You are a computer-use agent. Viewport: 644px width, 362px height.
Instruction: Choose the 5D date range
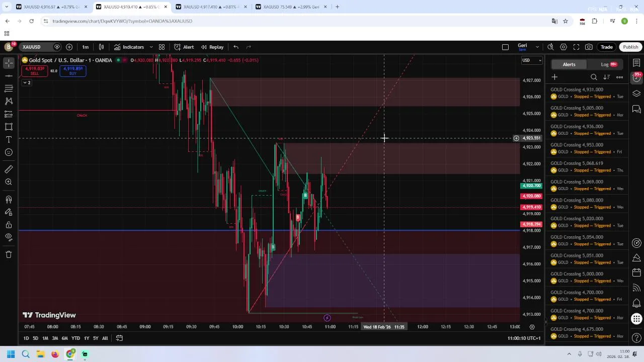[35, 338]
